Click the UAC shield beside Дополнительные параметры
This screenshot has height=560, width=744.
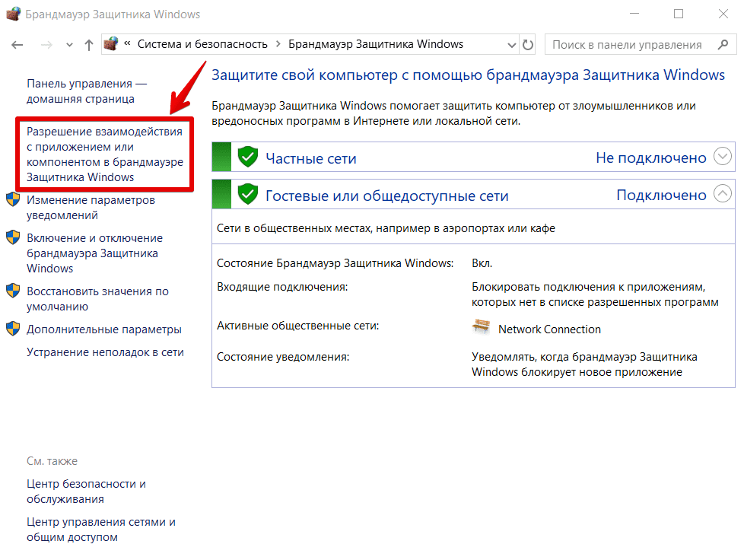point(12,329)
